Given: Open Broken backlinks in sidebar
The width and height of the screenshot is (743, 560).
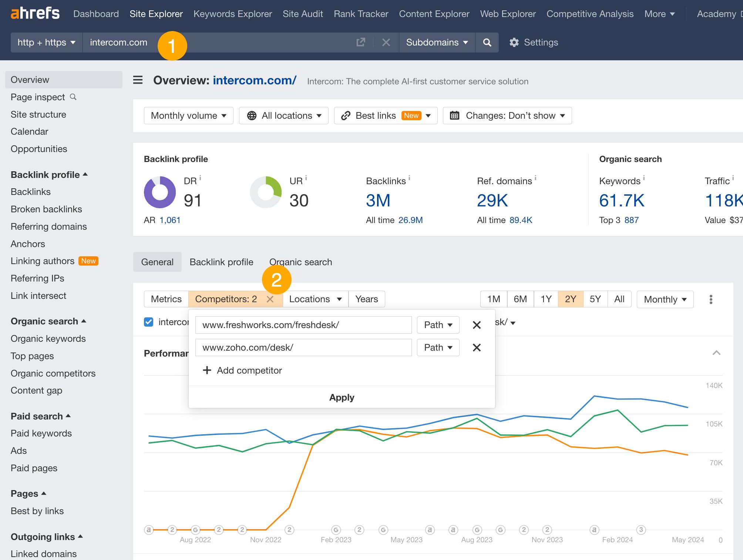Looking at the screenshot, I should pos(46,209).
